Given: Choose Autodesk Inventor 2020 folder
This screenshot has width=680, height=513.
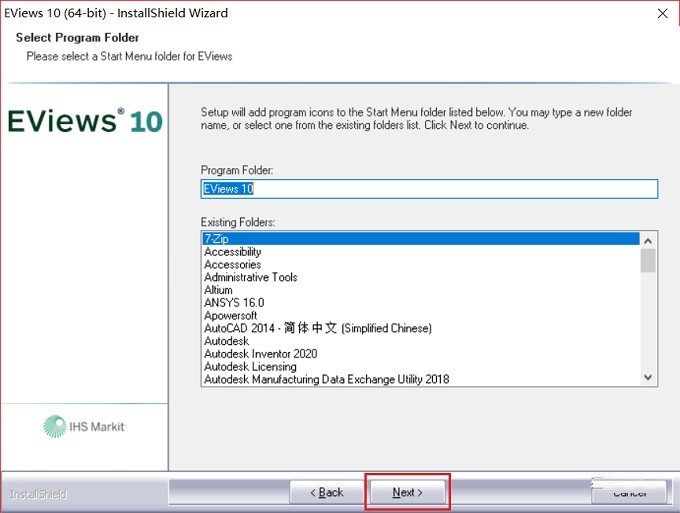Looking at the screenshot, I should [421, 354].
